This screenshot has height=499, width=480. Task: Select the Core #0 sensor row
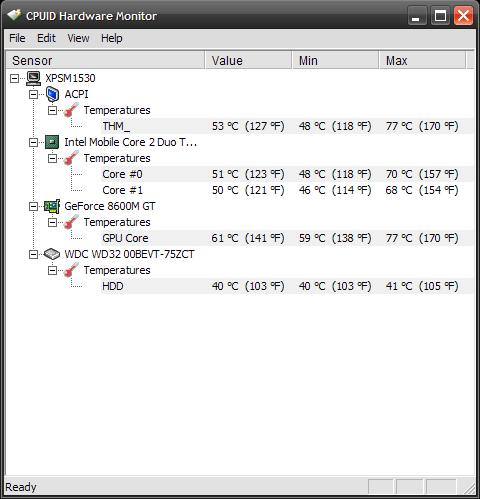click(x=287, y=174)
